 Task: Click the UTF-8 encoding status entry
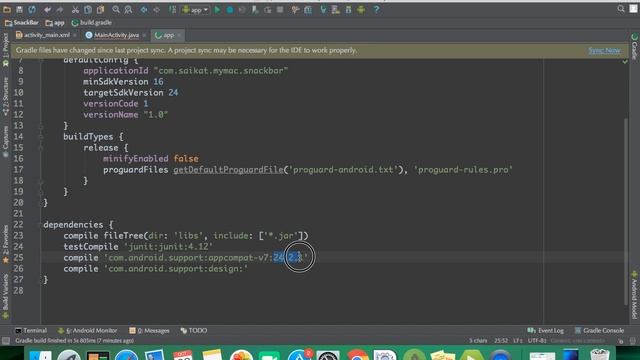click(x=537, y=340)
